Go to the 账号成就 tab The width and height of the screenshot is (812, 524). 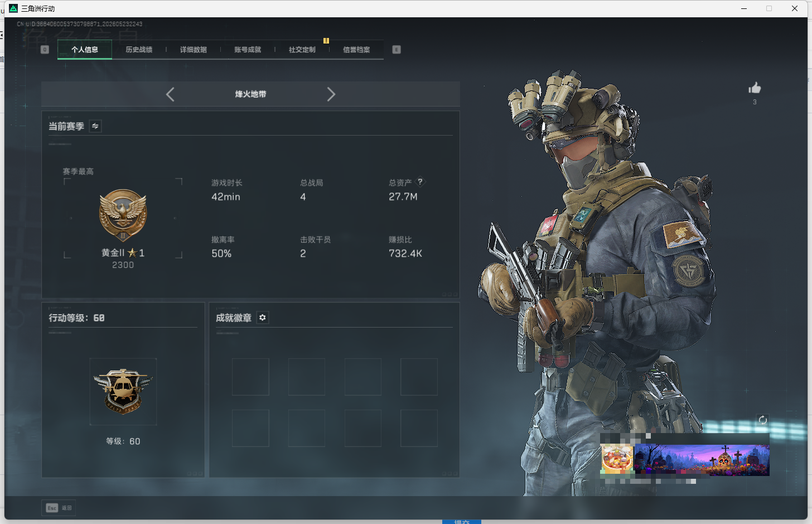(x=248, y=50)
